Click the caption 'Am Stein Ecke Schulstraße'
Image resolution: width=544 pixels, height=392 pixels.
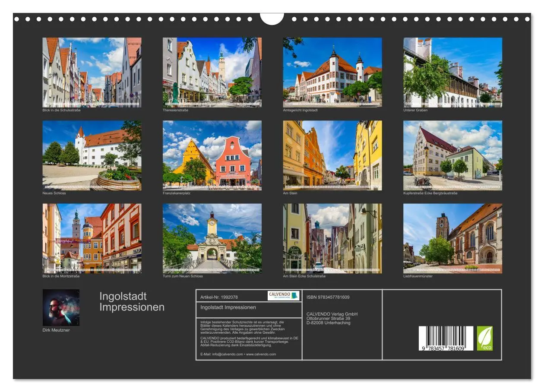[304, 276]
